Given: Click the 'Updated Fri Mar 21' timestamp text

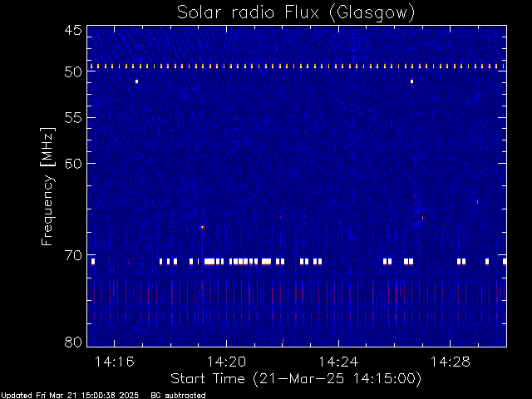Looking at the screenshot, I should 70,396.
